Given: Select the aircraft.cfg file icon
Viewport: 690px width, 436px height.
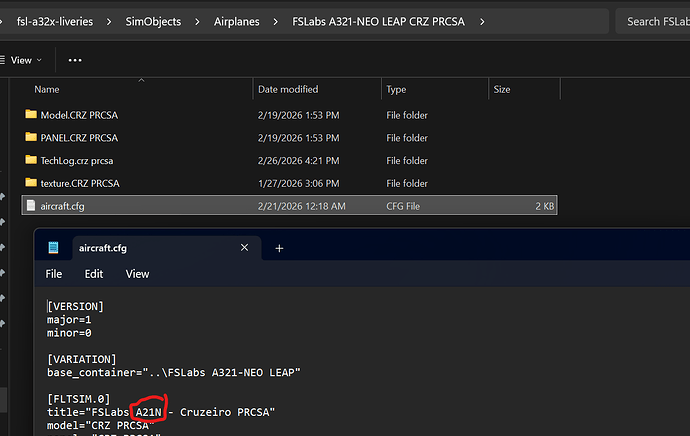Looking at the screenshot, I should click(x=31, y=205).
